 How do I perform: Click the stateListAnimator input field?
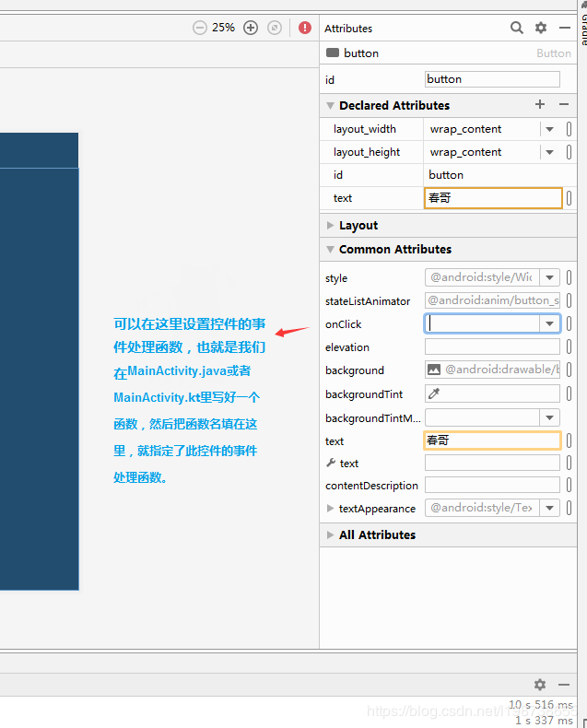click(492, 300)
